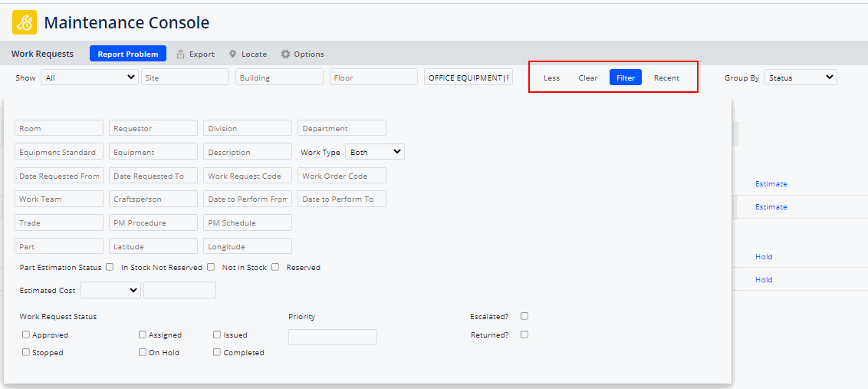This screenshot has height=389, width=868.
Task: Click the Export icon in the toolbar
Action: (181, 54)
